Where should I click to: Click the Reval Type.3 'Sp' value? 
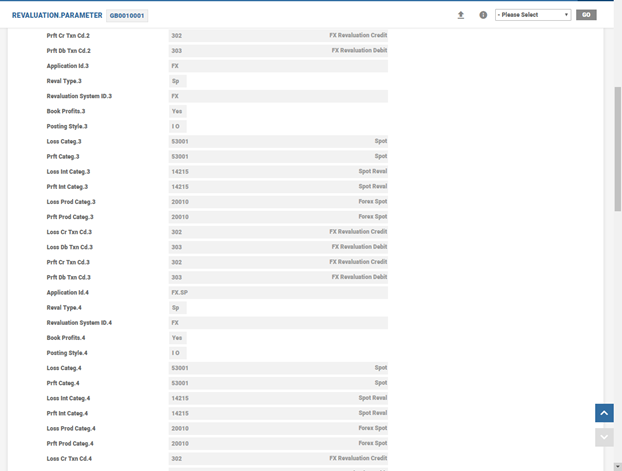pyautogui.click(x=177, y=81)
